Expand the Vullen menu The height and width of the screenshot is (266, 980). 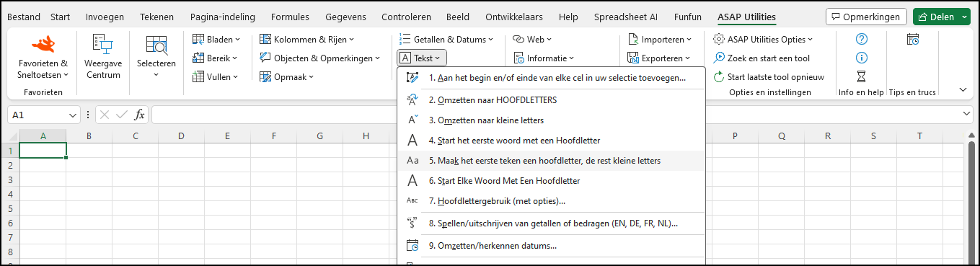[216, 76]
